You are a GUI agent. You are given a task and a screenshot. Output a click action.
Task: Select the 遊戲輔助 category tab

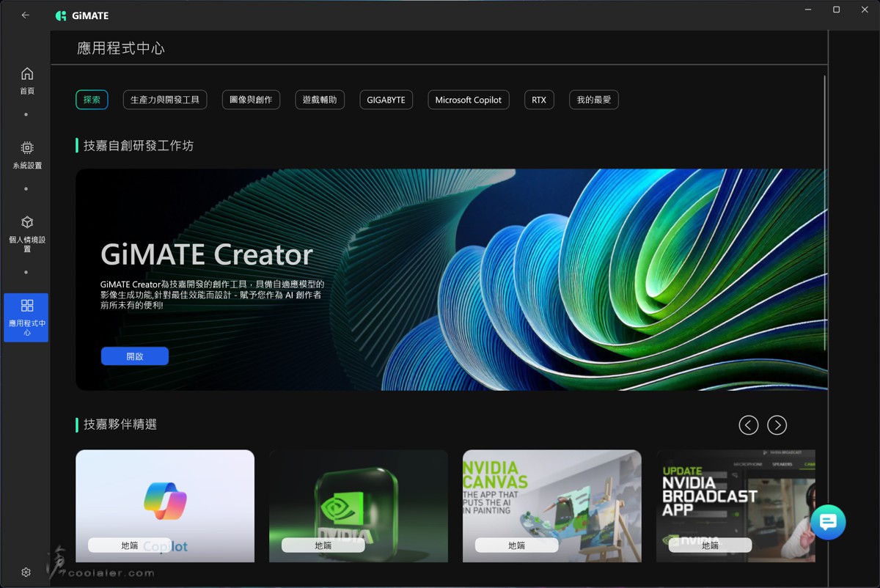[x=320, y=100]
